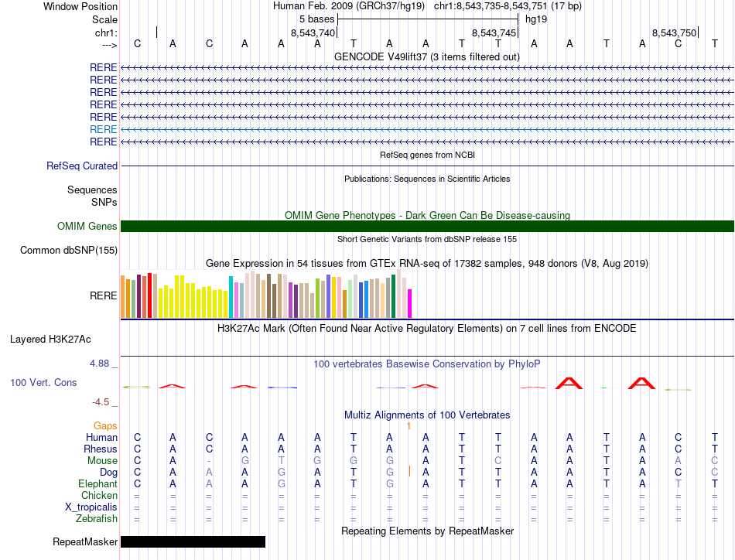Viewport: 735px width, 560px height.
Task: Click the Layered H3K27Ac track label
Action: pos(50,340)
